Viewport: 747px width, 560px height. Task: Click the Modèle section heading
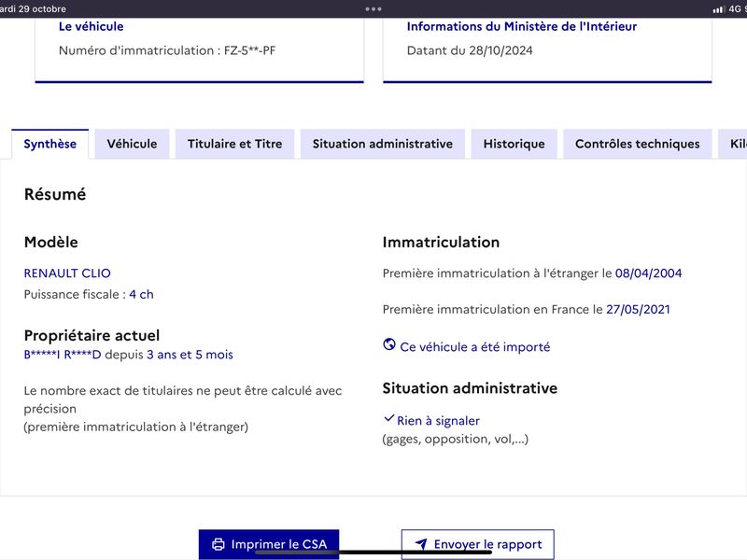pyautogui.click(x=51, y=242)
